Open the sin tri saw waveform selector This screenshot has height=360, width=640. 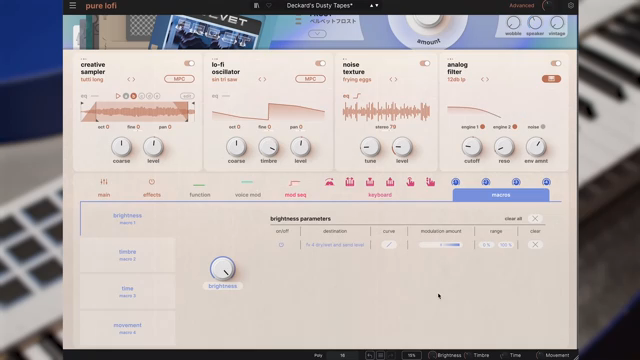click(224, 80)
